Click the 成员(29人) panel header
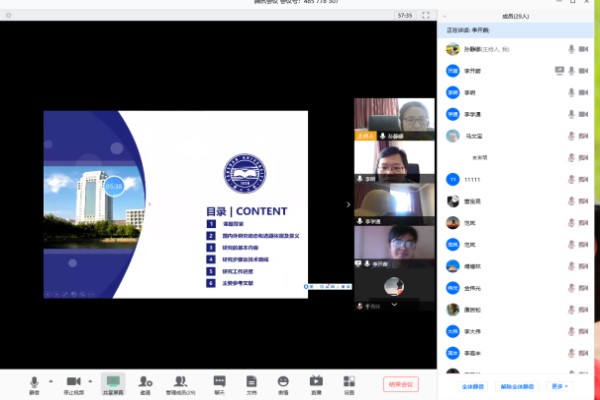This screenshot has width=600, height=400. (x=517, y=16)
